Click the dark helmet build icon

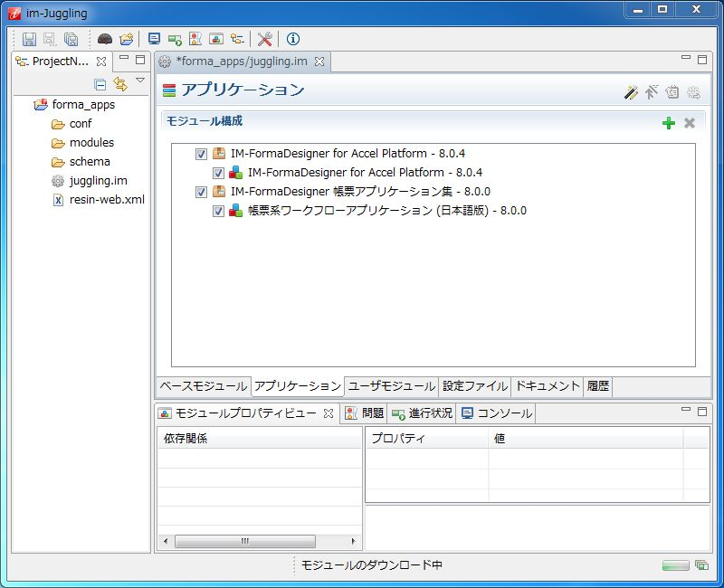(105, 39)
